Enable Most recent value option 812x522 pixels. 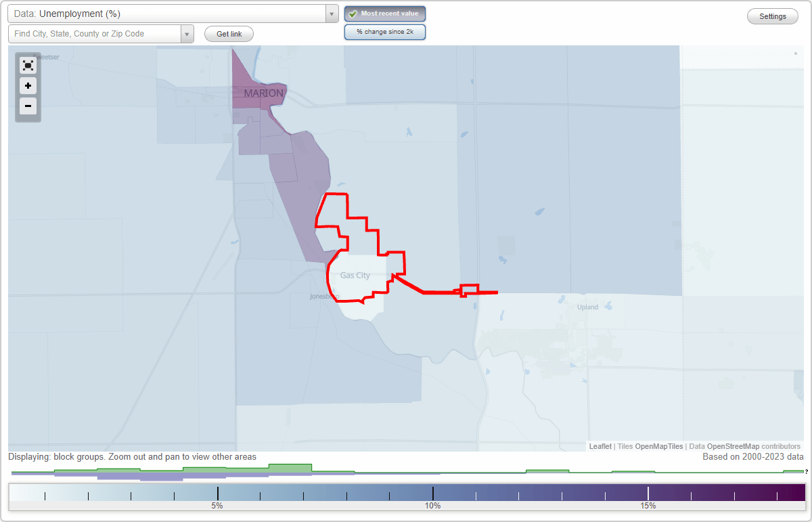385,14
